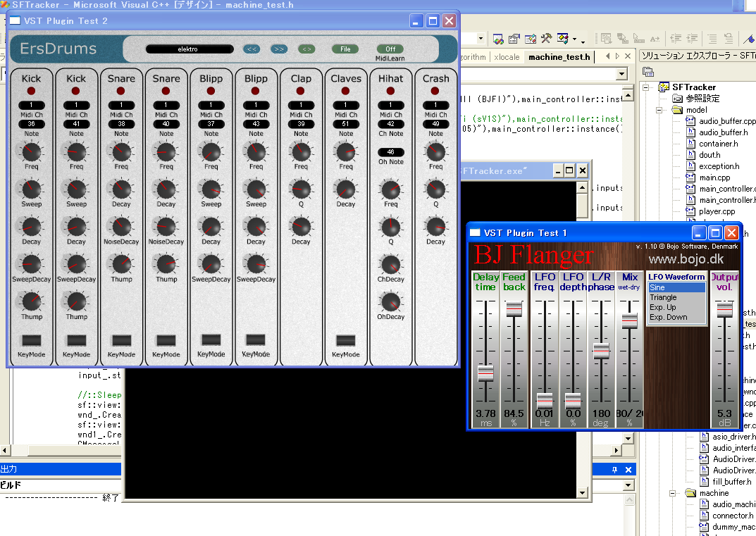Click the red LED on the Clap channel
This screenshot has width=756, height=536.
click(300, 91)
